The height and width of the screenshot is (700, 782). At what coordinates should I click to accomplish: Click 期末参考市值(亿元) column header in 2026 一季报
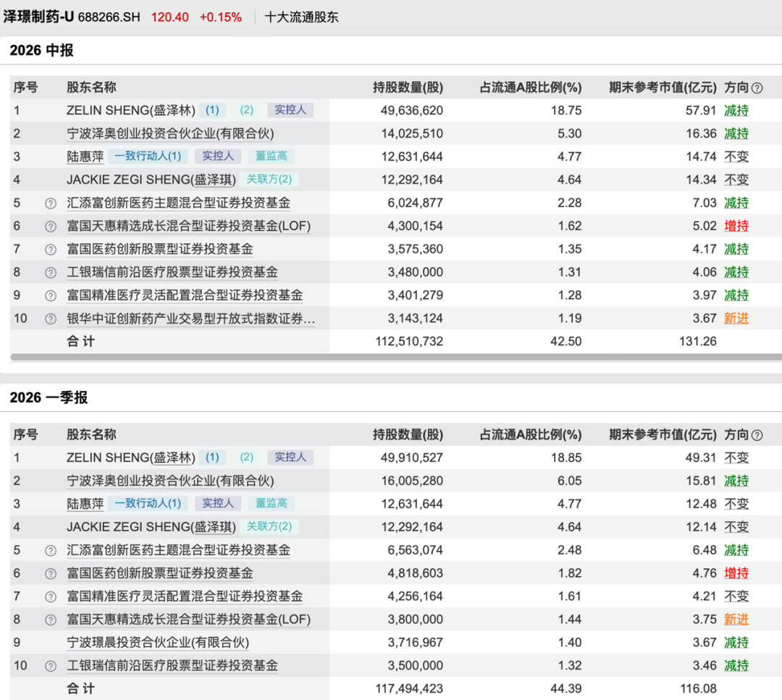(x=663, y=434)
